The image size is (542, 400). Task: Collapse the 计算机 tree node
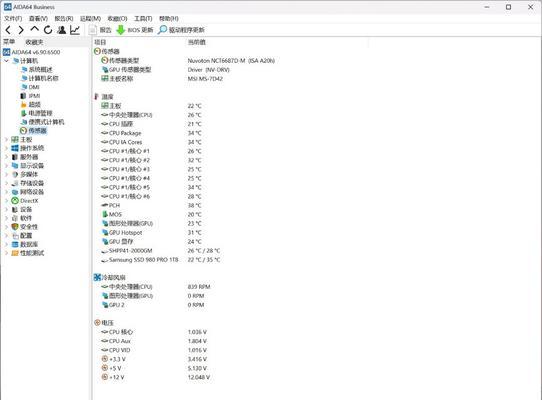pyautogui.click(x=6, y=61)
